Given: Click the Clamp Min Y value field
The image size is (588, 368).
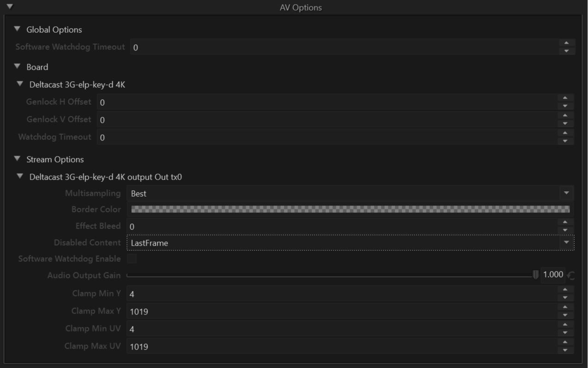Looking at the screenshot, I should tap(342, 294).
